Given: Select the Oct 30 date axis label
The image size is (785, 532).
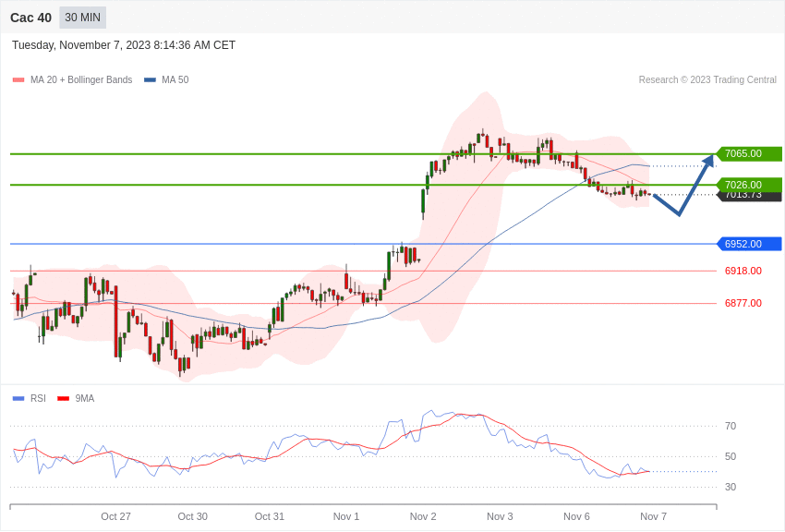Looking at the screenshot, I should (x=192, y=516).
